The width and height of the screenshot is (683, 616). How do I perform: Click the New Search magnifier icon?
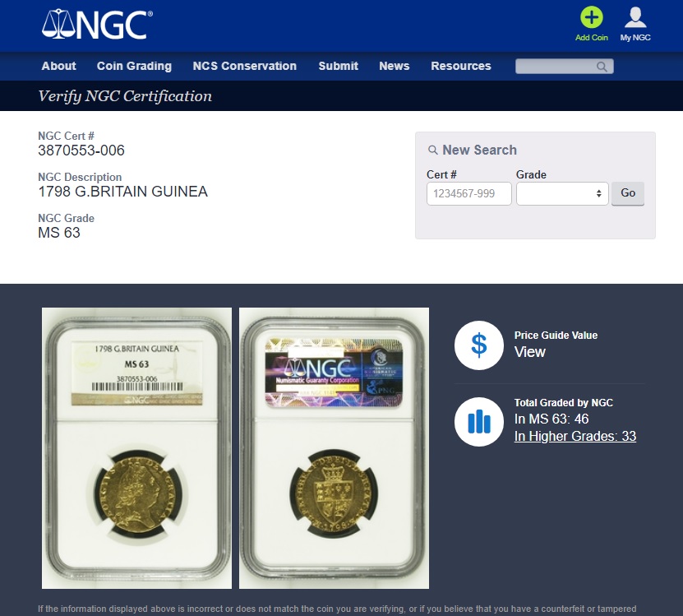point(432,150)
